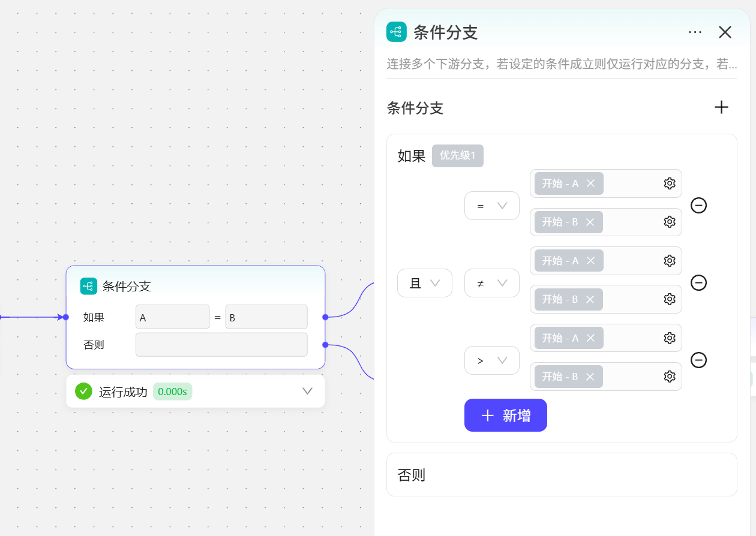Open the equals operator dropdown
The width and height of the screenshot is (756, 536).
pos(491,206)
